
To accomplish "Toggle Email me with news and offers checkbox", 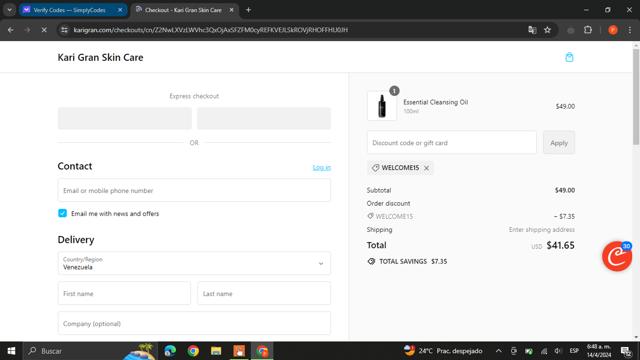I will 62,213.
